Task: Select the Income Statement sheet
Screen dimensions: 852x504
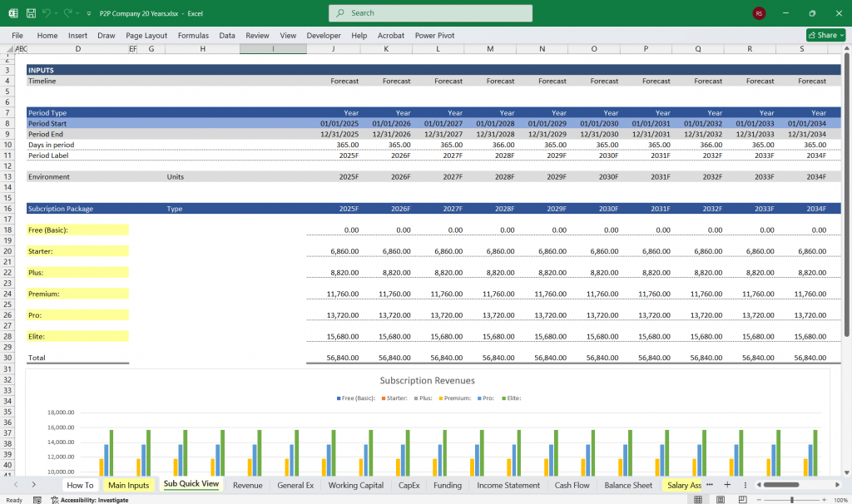Action: (508, 485)
